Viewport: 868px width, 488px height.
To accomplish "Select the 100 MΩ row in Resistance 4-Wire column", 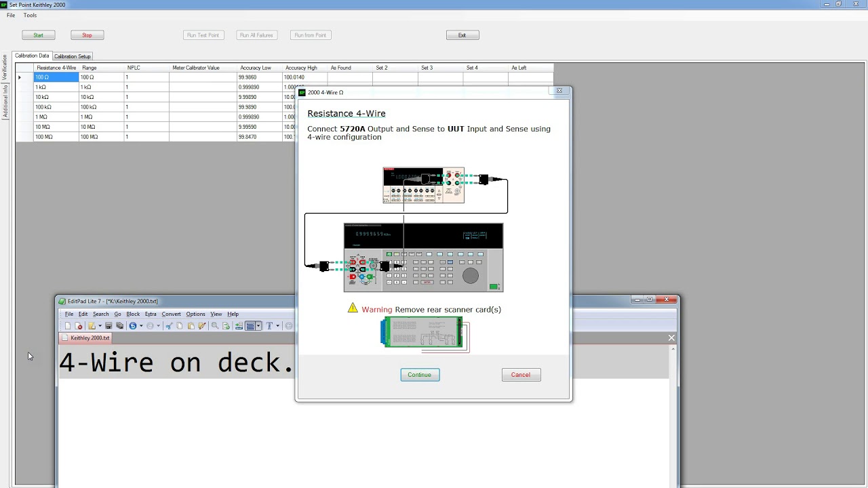I will pos(56,137).
